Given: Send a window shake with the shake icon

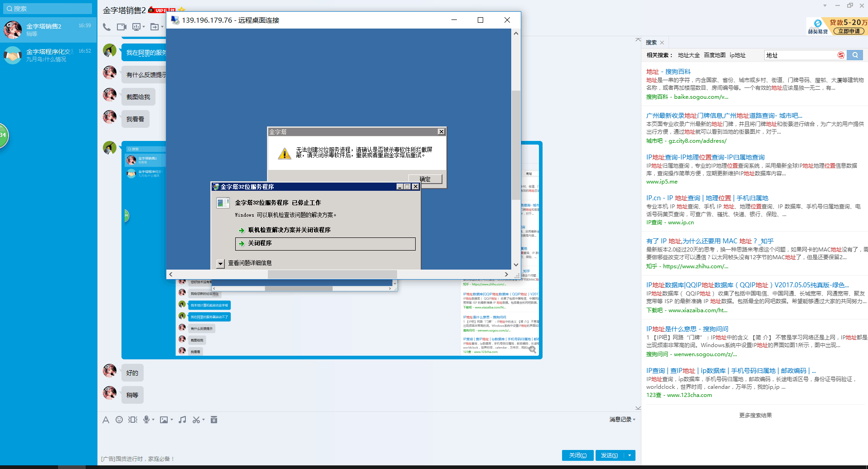Looking at the screenshot, I should click(132, 420).
